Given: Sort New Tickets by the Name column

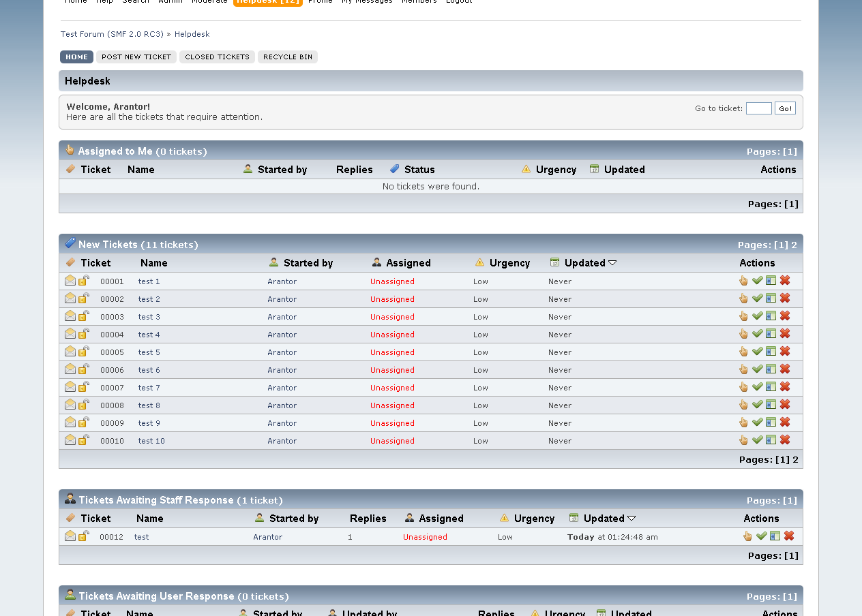Looking at the screenshot, I should coord(154,263).
